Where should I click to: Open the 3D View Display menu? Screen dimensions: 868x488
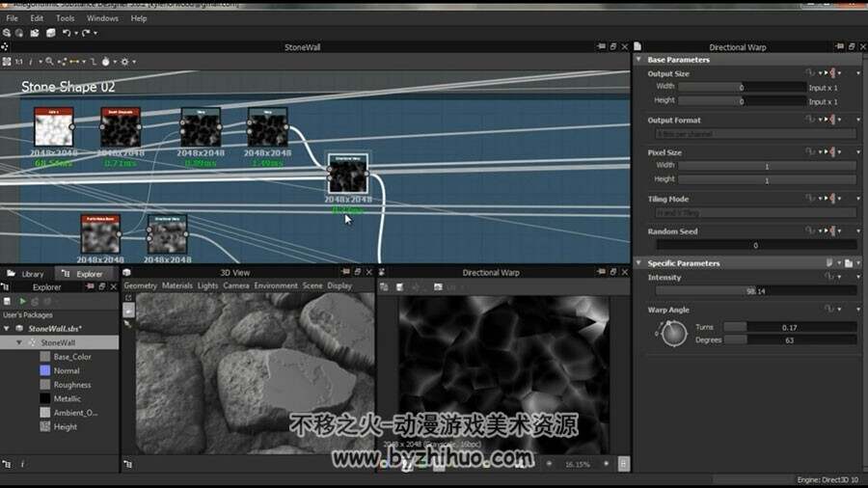click(x=339, y=286)
